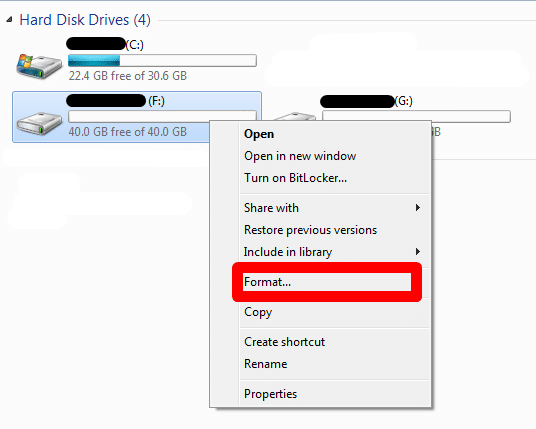Select the 22.4 GB free C: drive text
Image resolution: width=536 pixels, height=429 pixels.
(128, 76)
